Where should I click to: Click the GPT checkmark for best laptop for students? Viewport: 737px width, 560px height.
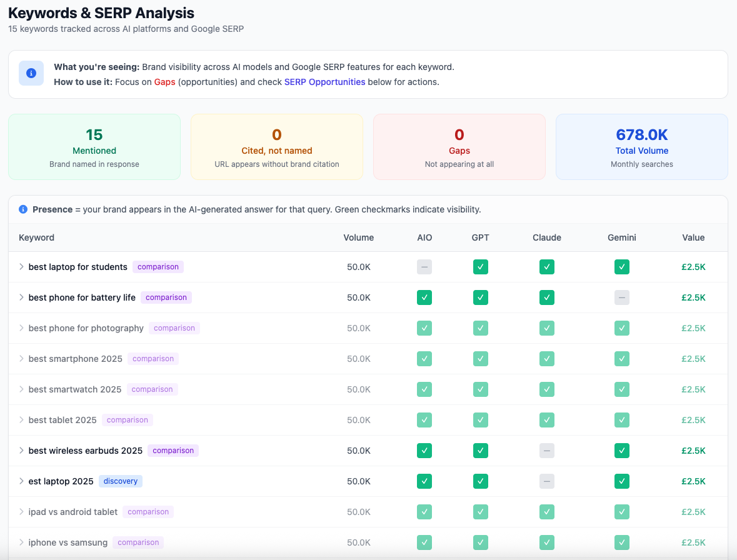click(481, 266)
